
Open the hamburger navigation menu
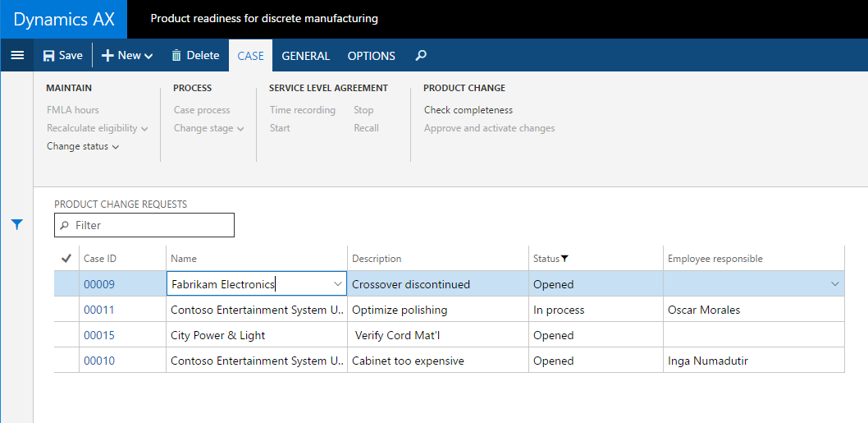coord(17,55)
